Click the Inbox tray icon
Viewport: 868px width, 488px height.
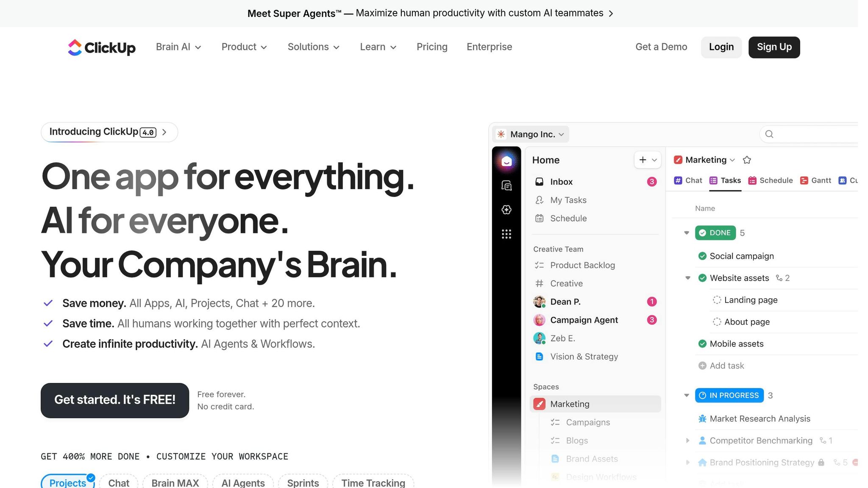pyautogui.click(x=540, y=182)
